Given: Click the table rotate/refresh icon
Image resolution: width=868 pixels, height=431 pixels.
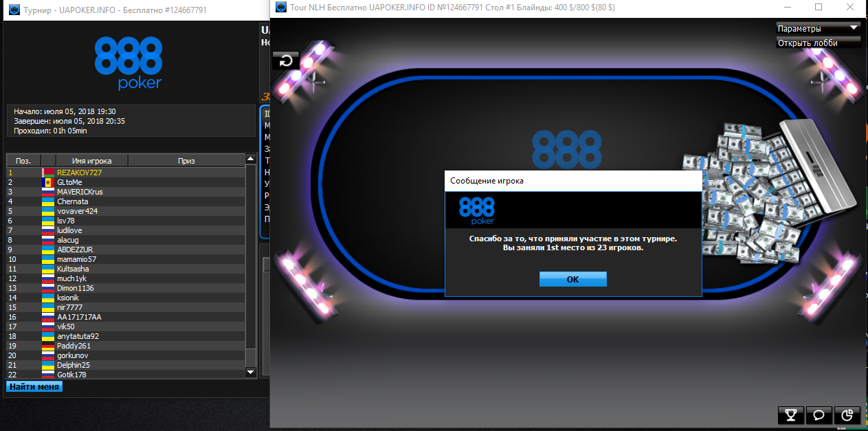Looking at the screenshot, I should (285, 60).
